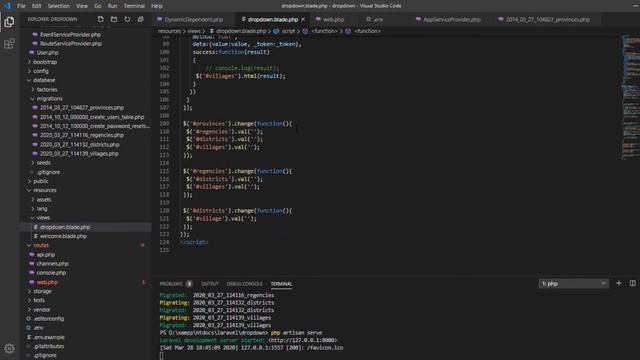Expand the factories folder
This screenshot has width=640, height=360.
pos(47,89)
